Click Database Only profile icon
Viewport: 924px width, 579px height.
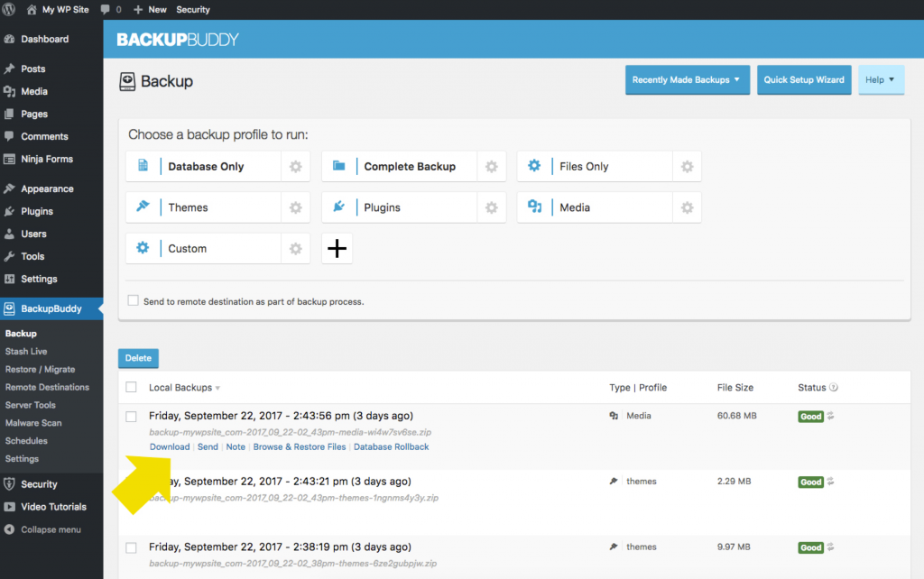tap(143, 166)
